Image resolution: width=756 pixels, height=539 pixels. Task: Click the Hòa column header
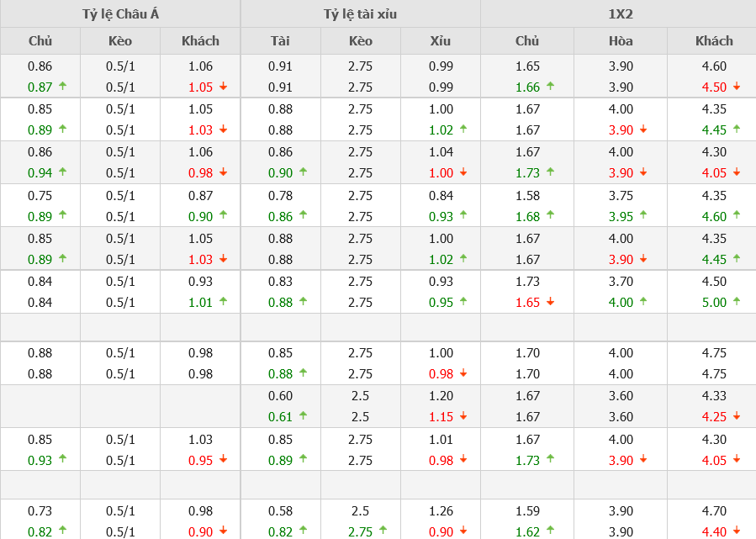point(621,40)
